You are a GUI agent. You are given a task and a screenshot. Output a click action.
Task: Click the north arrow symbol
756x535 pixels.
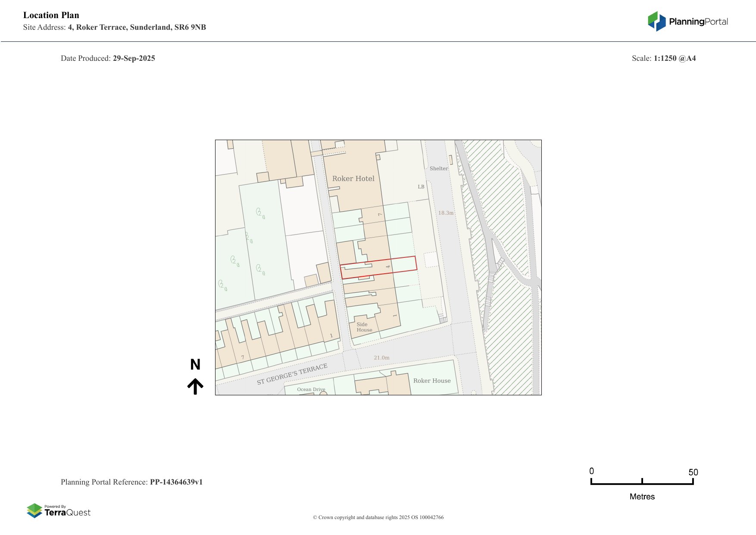tap(195, 386)
